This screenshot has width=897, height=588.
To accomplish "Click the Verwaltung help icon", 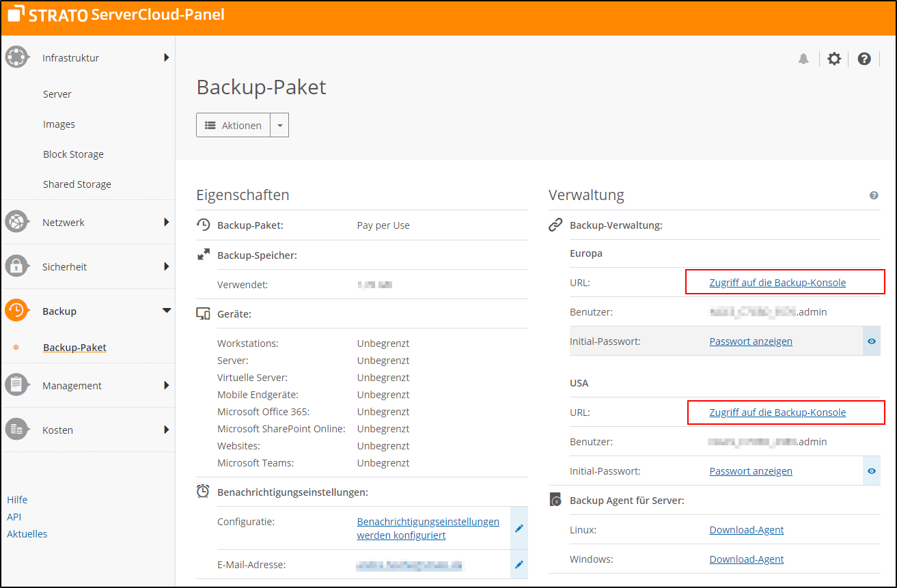I will tap(874, 195).
